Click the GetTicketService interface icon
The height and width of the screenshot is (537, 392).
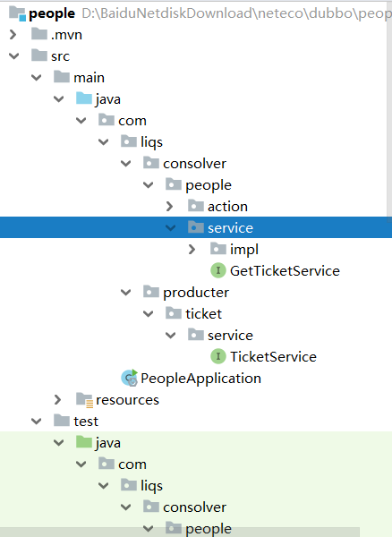coord(218,270)
